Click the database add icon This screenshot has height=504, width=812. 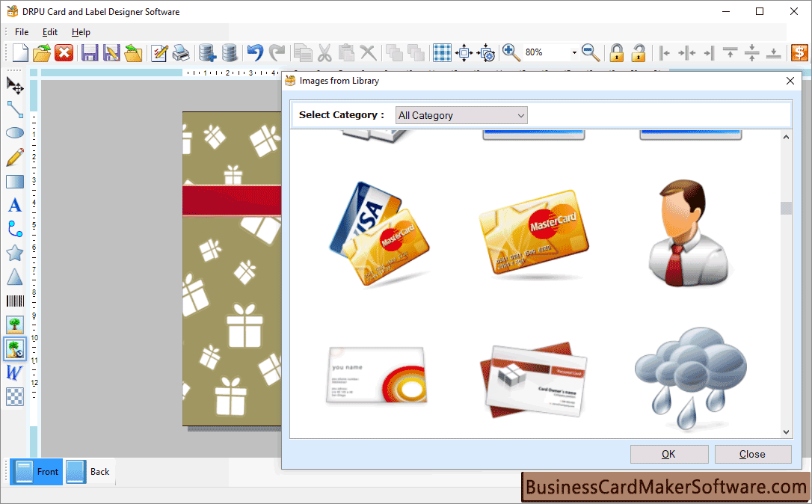[207, 53]
